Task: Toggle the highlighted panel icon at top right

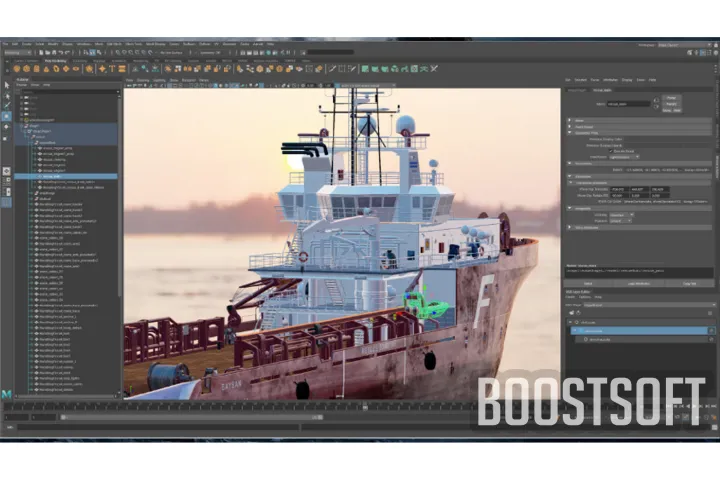Action: pyautogui.click(x=703, y=53)
